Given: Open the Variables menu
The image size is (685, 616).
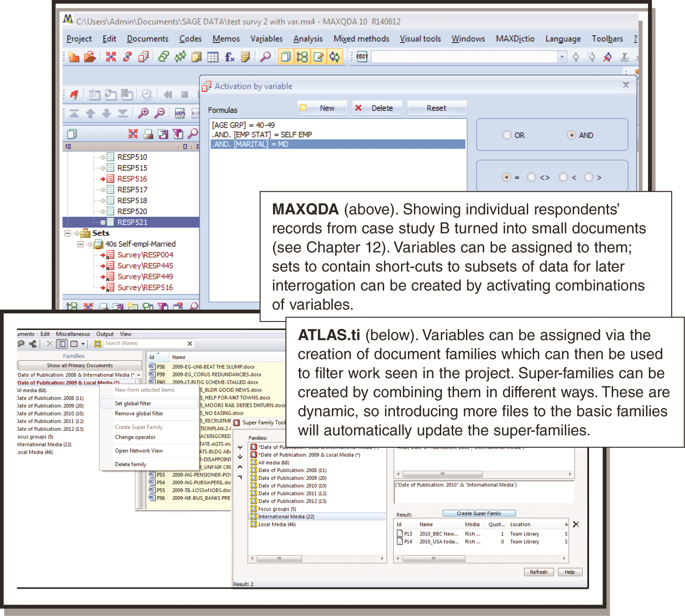Looking at the screenshot, I should click(x=267, y=39).
